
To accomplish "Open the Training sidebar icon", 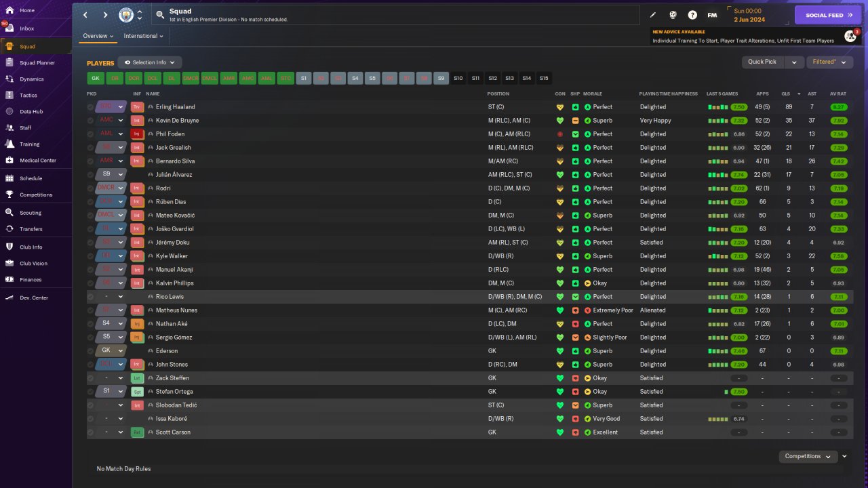I will point(9,144).
